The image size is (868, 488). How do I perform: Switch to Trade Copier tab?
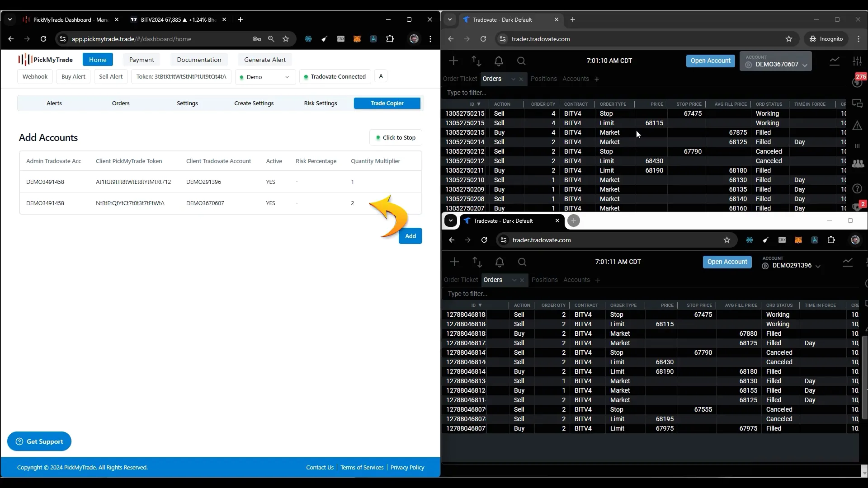coord(387,103)
